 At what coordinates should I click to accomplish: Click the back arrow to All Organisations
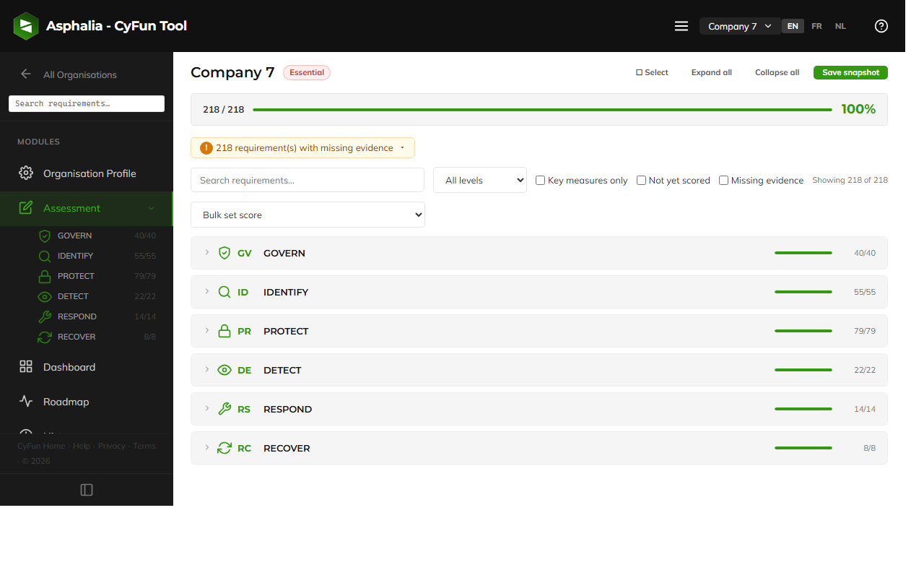(25, 74)
